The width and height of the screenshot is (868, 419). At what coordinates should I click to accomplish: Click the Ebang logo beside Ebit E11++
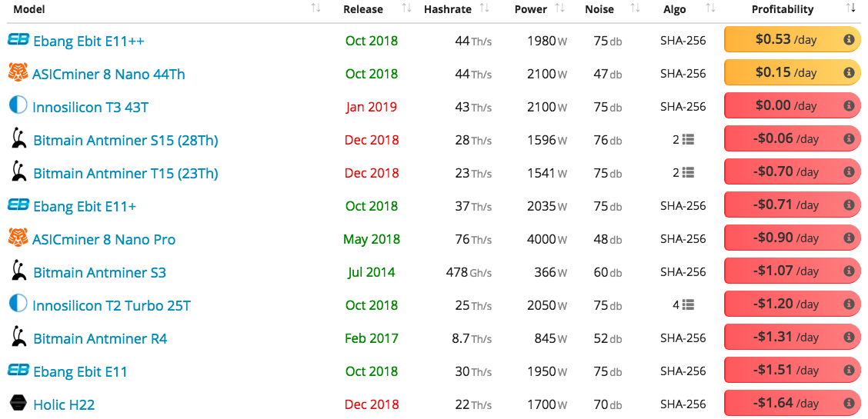click(18, 40)
